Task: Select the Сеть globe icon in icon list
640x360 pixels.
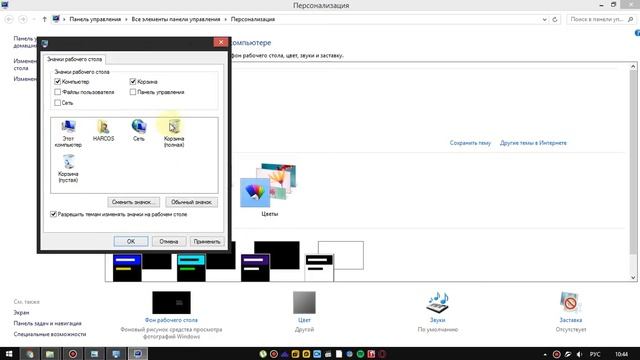Action: 139,130
